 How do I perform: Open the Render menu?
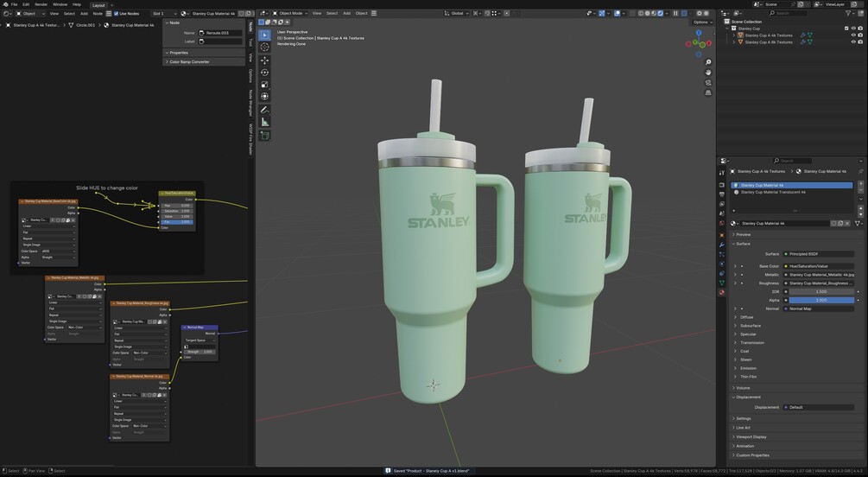[41, 4]
